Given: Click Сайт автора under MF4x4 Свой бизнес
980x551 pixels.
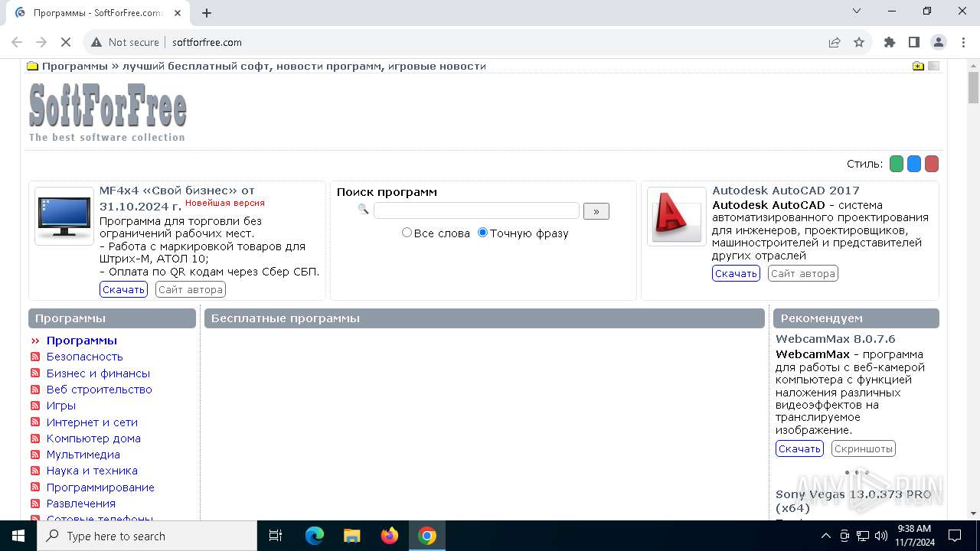Looking at the screenshot, I should [191, 289].
